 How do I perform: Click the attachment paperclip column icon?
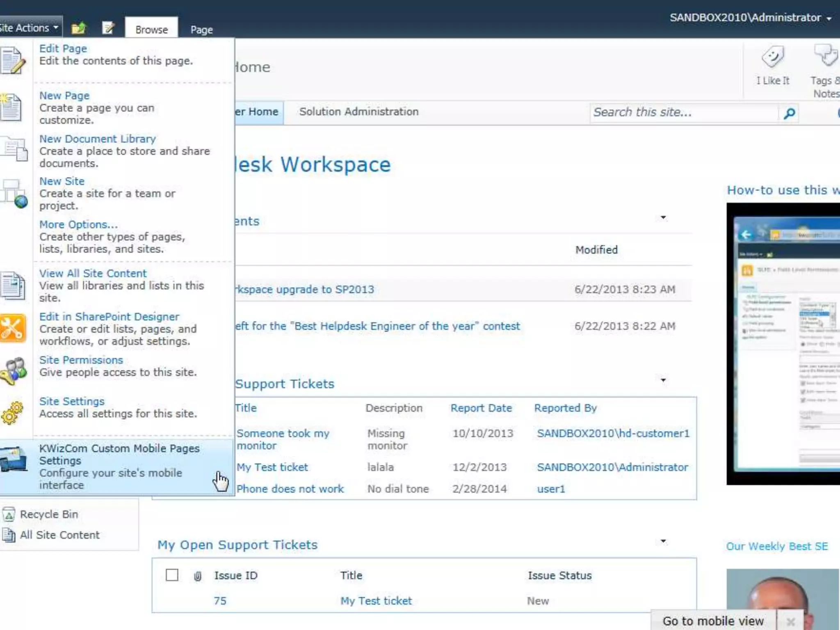[x=197, y=576]
